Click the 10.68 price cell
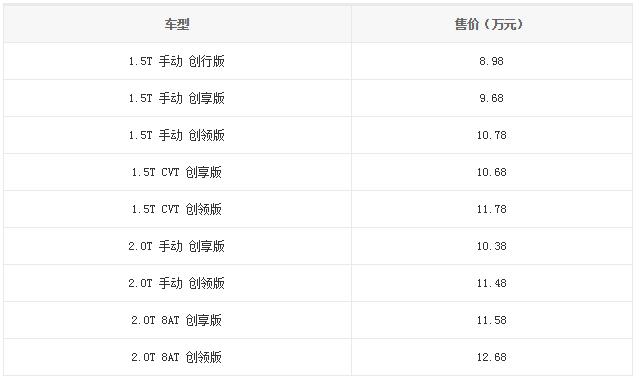The width and height of the screenshot is (639, 381). click(492, 172)
